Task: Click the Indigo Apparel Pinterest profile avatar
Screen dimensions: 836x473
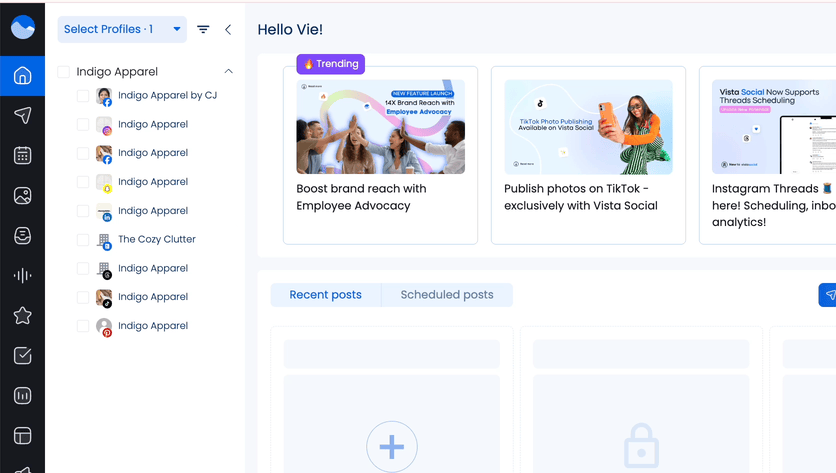Action: tap(104, 326)
